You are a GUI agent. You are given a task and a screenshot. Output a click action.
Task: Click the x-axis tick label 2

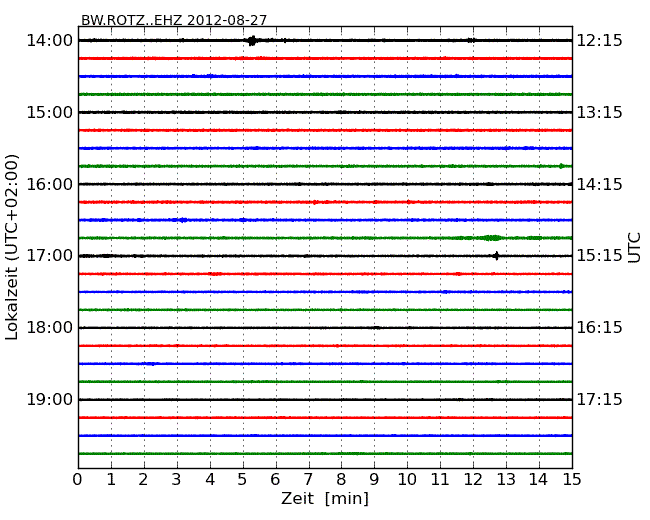(143, 480)
